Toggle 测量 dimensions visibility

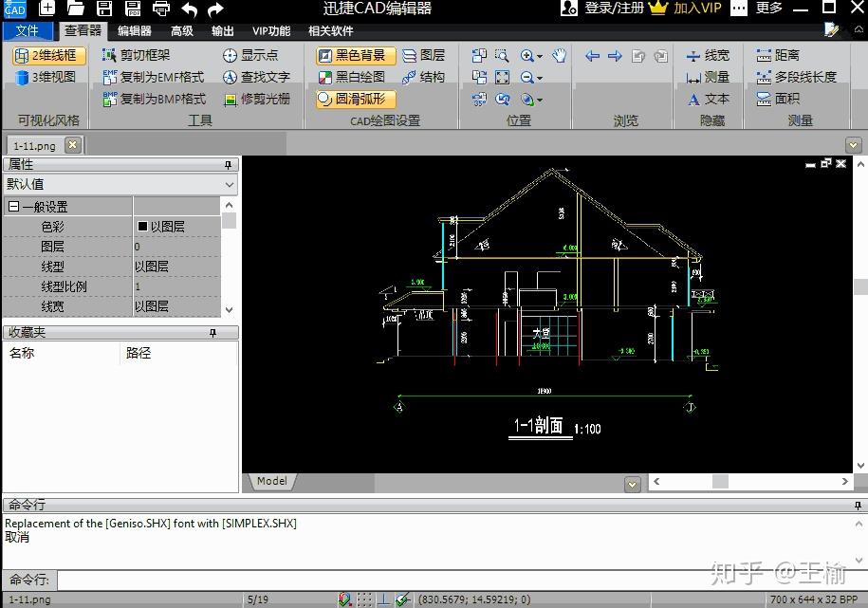708,77
